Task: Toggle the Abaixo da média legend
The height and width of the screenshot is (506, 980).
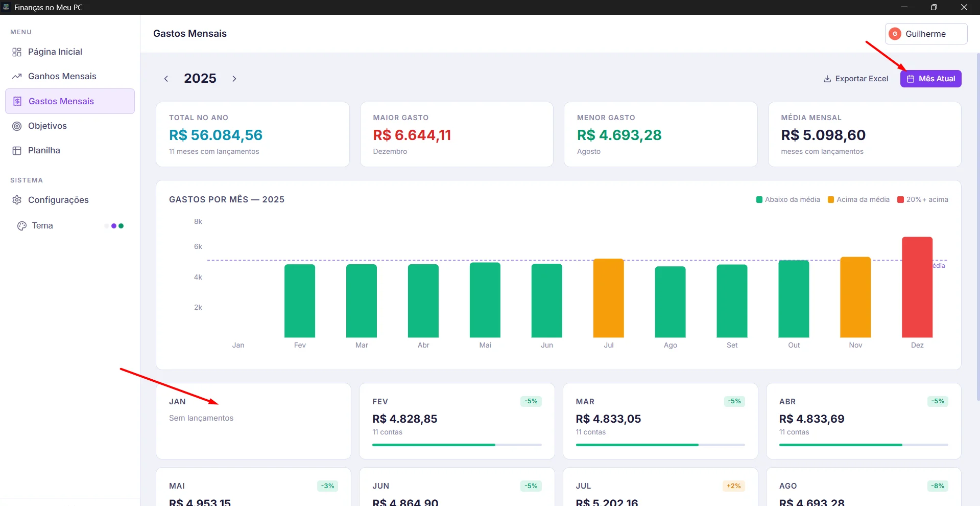Action: 788,200
